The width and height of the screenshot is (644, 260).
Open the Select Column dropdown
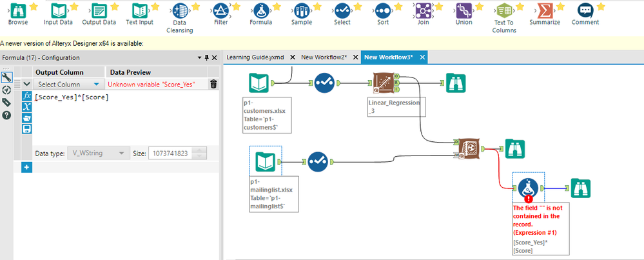(x=68, y=85)
